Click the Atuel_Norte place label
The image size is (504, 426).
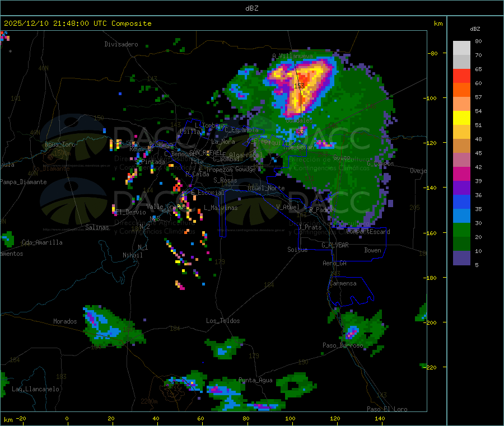(x=266, y=188)
